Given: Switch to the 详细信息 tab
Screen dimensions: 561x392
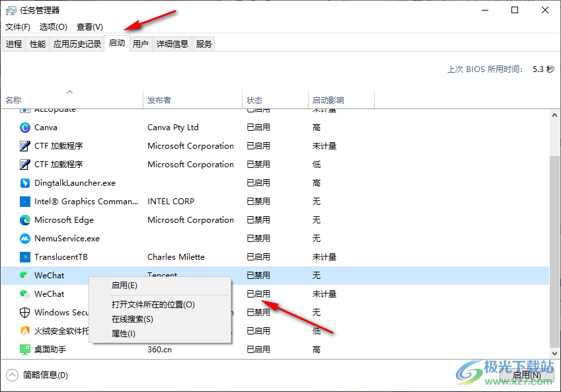Looking at the screenshot, I should click(x=172, y=44).
